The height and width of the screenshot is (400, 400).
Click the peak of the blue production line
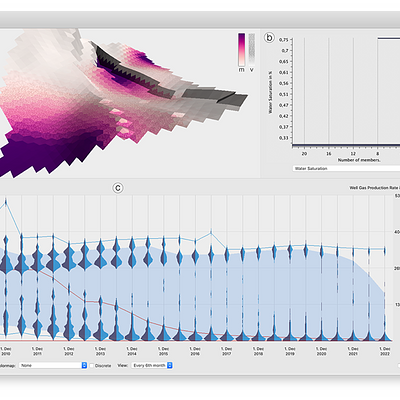(6, 201)
